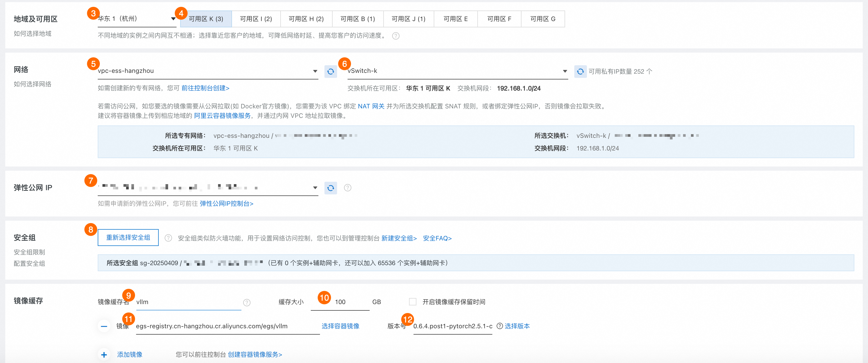The height and width of the screenshot is (363, 868).
Task: Focus the image cache name field vllm
Action: (x=188, y=302)
